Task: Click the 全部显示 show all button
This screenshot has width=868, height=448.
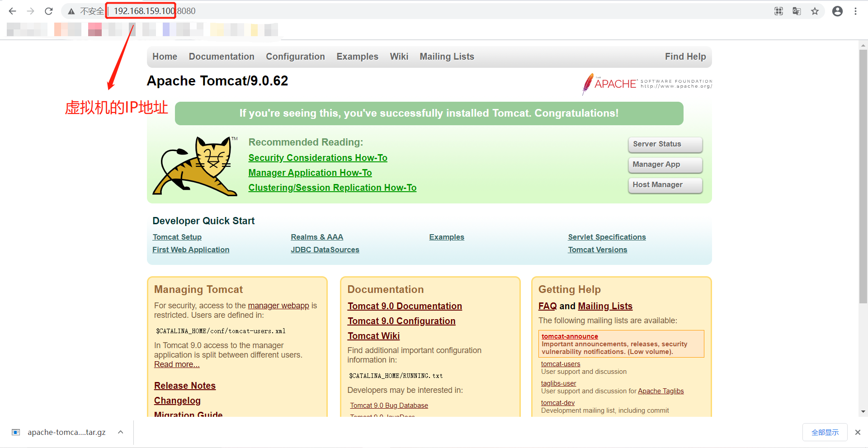Action: point(825,432)
